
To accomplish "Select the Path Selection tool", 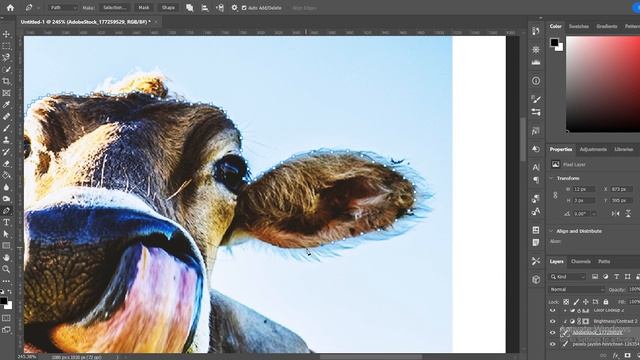I will pos(6,234).
